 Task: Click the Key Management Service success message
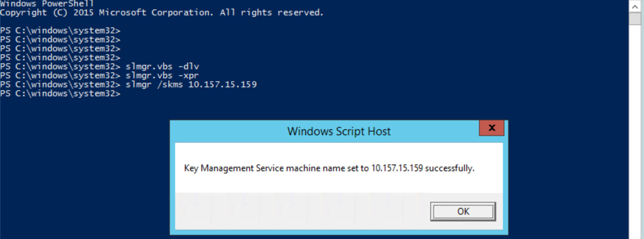click(x=329, y=168)
